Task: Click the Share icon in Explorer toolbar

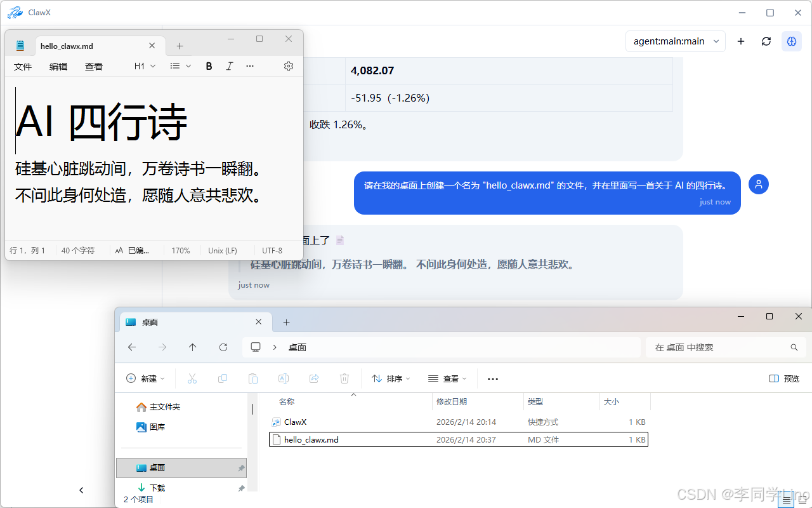Action: (314, 378)
